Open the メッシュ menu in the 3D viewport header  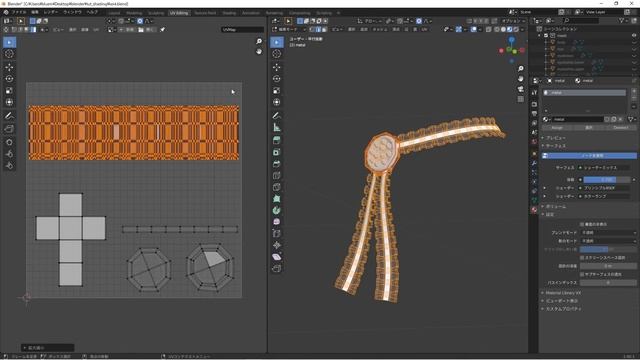pyautogui.click(x=380, y=29)
